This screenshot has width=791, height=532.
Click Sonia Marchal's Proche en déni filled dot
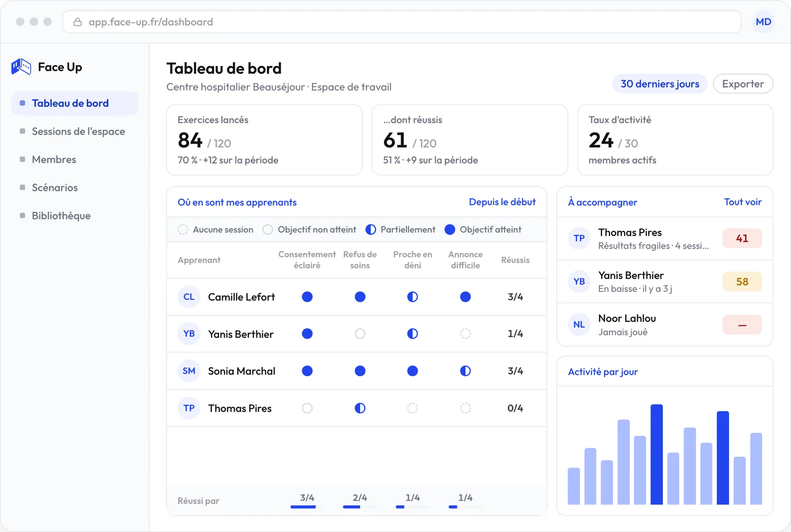pyautogui.click(x=413, y=371)
